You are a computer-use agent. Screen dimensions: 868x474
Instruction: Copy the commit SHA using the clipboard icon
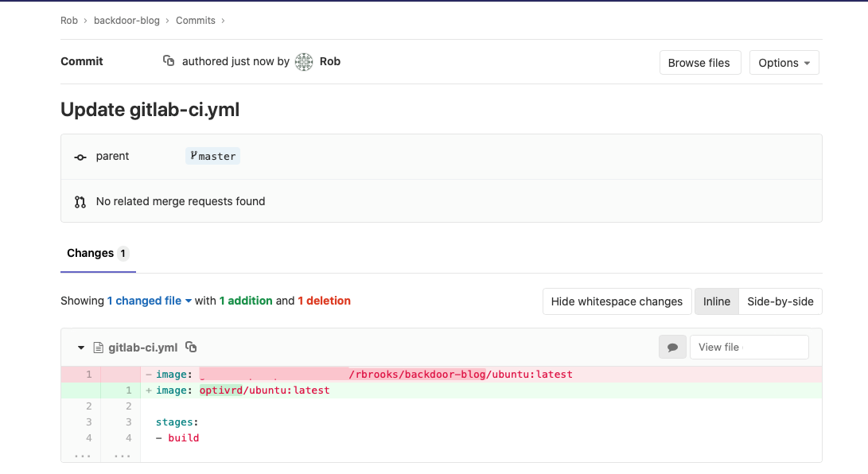[x=169, y=61]
